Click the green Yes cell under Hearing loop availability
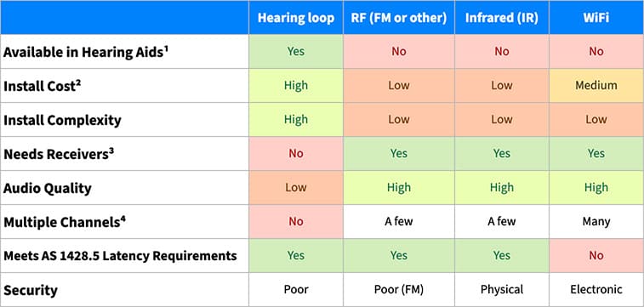 pos(296,51)
